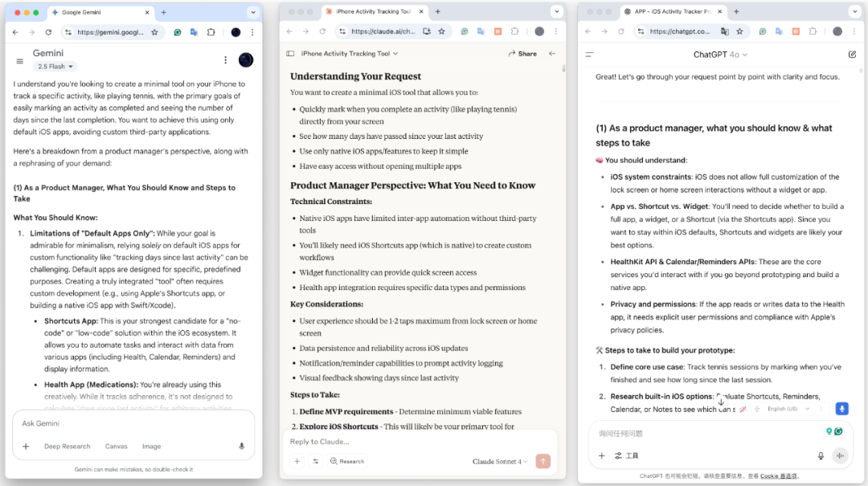Open 工具 tools menu in ChatGPT
The height and width of the screenshot is (486, 868).
[627, 455]
